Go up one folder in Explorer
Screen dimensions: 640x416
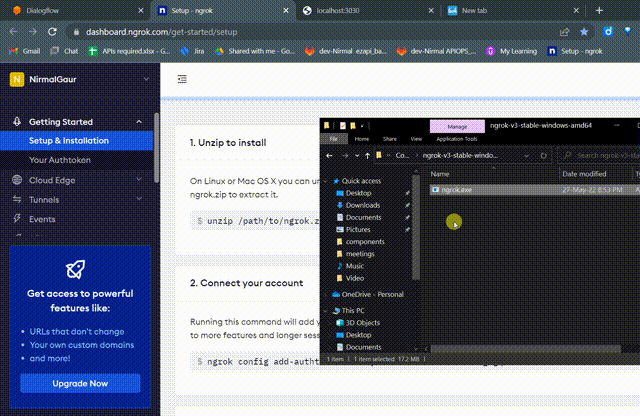click(x=367, y=156)
